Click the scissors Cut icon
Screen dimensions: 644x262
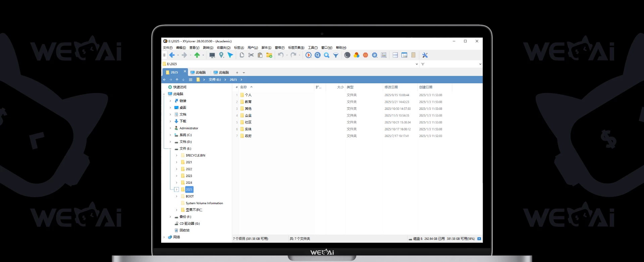tap(251, 55)
